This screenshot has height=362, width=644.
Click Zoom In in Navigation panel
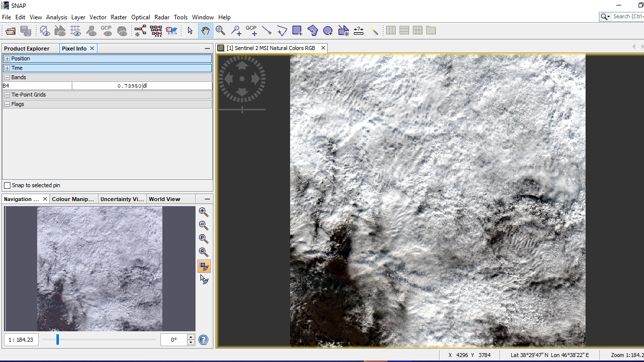(203, 212)
